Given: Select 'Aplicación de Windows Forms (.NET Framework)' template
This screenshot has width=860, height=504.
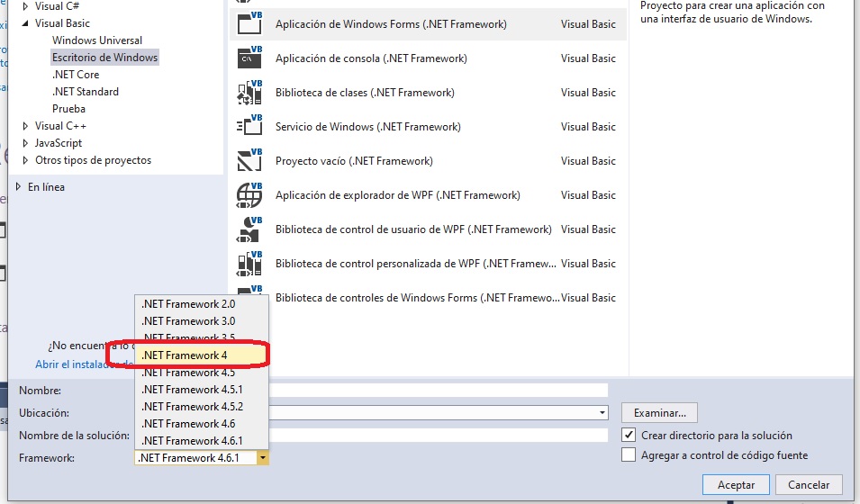Looking at the screenshot, I should pos(428,23).
